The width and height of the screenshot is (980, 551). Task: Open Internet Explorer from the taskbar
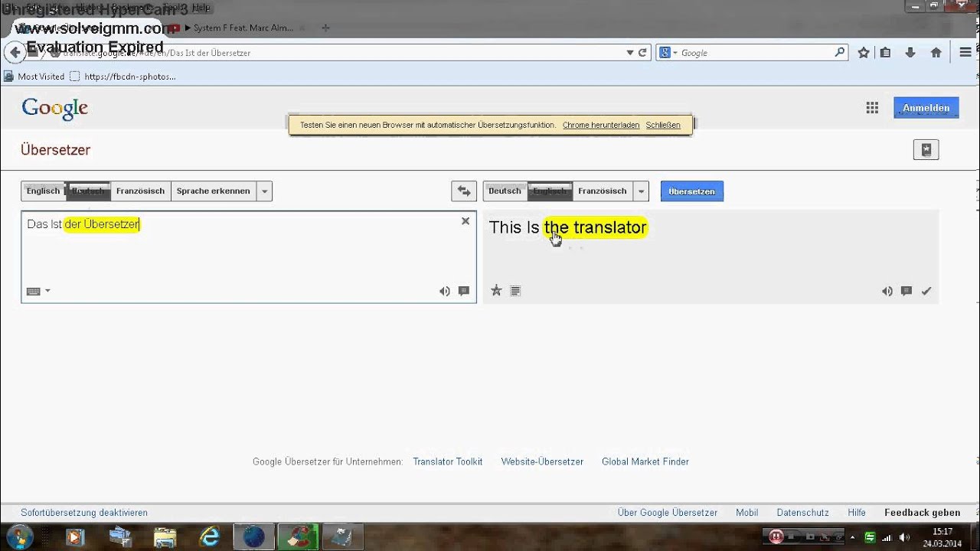tap(208, 537)
